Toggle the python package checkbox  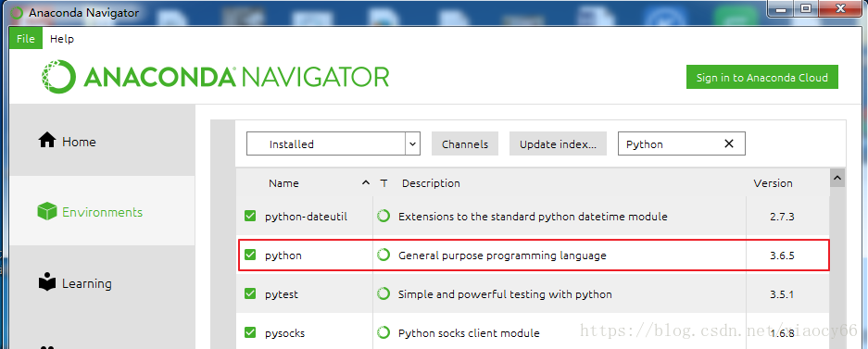[250, 255]
